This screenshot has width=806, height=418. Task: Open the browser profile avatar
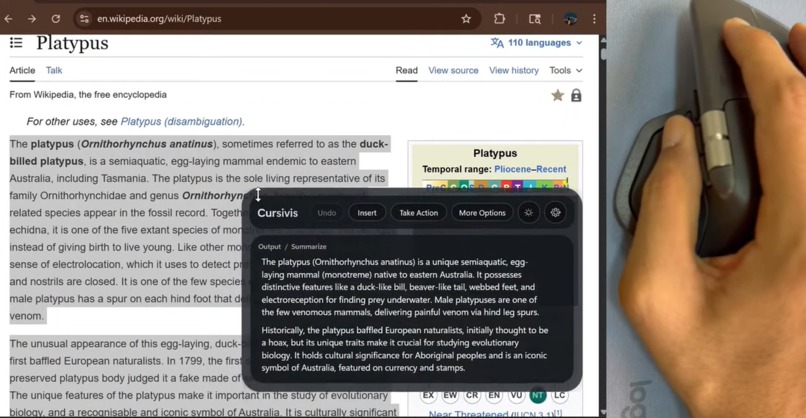pos(570,19)
